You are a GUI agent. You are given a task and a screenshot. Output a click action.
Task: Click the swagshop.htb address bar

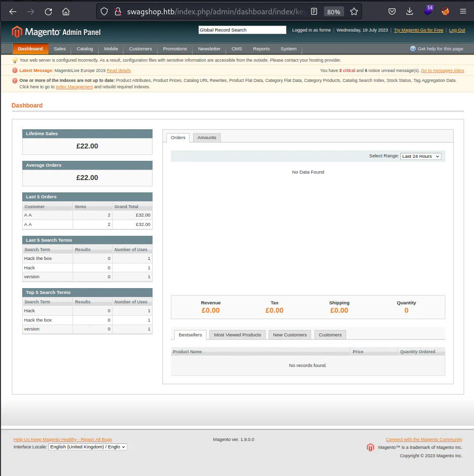coord(216,11)
